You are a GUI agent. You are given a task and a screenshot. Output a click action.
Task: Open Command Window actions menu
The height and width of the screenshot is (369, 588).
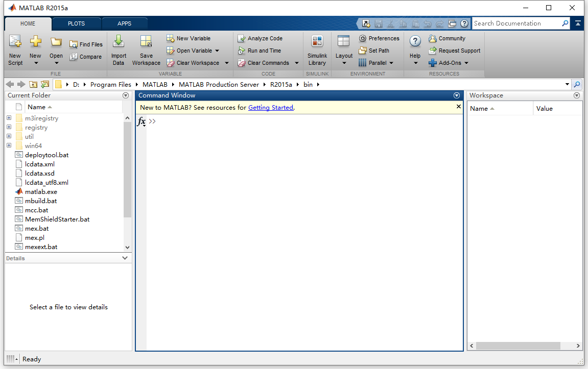[457, 95]
